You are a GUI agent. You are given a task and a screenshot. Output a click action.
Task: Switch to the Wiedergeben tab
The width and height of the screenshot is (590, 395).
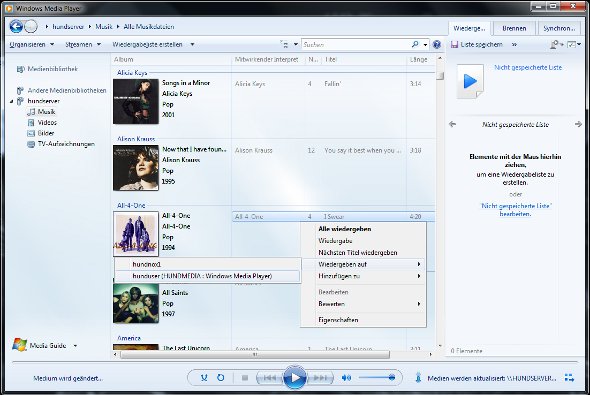pyautogui.click(x=469, y=28)
